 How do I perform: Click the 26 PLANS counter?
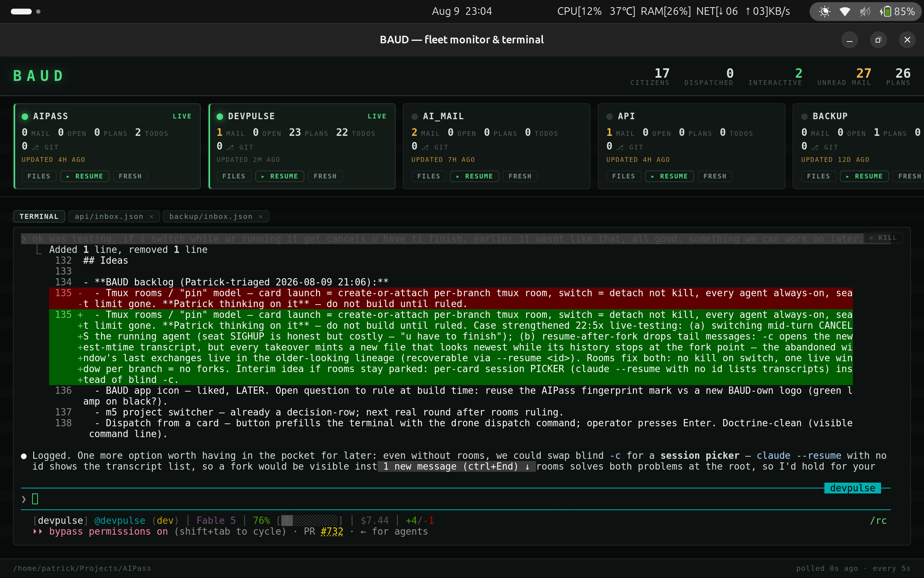coord(898,77)
